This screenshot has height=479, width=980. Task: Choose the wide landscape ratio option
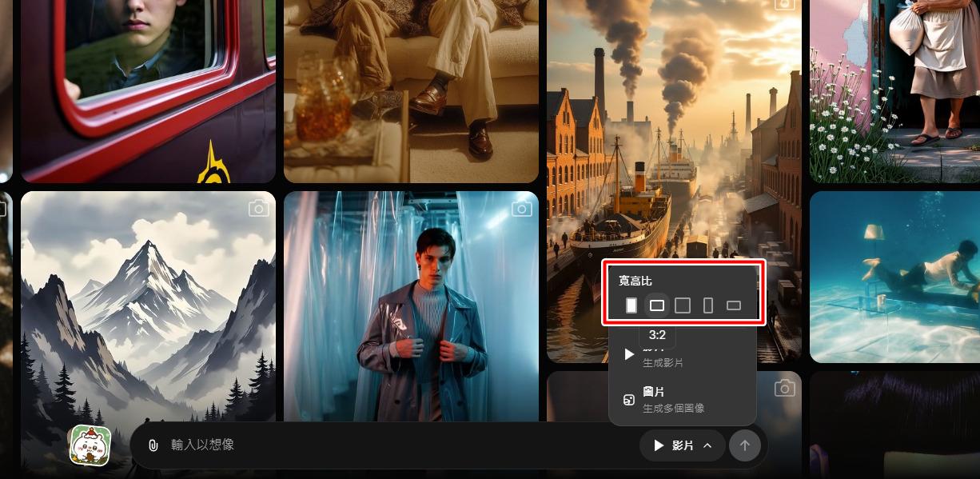733,305
